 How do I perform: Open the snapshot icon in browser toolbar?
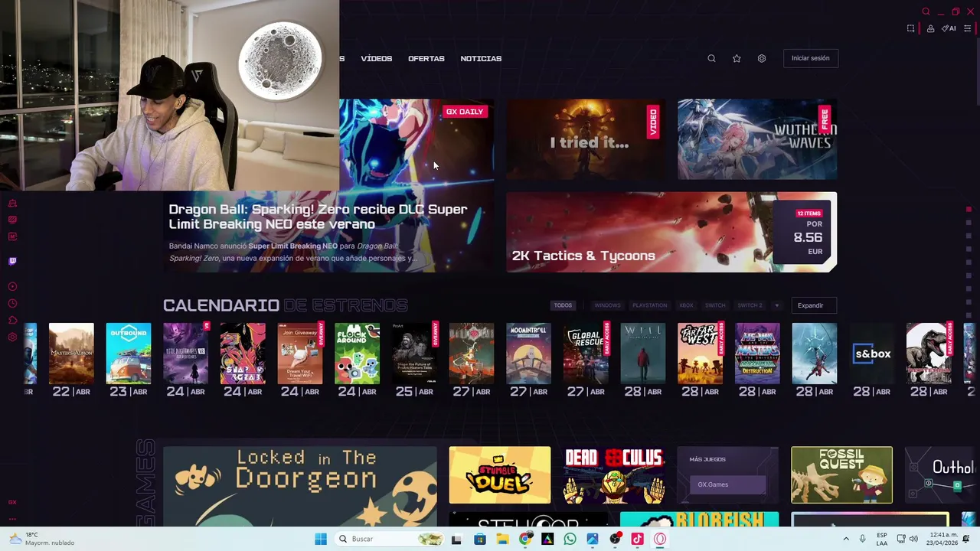910,28
